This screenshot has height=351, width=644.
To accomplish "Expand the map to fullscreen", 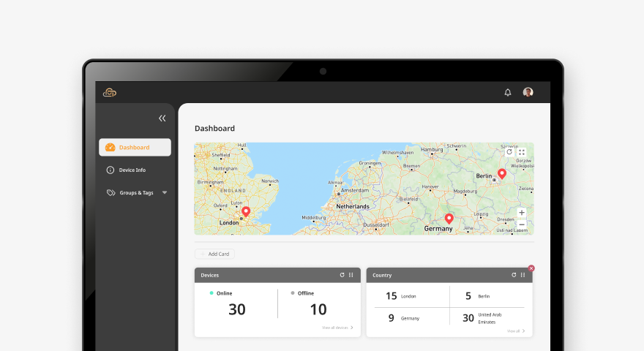I will tap(522, 152).
